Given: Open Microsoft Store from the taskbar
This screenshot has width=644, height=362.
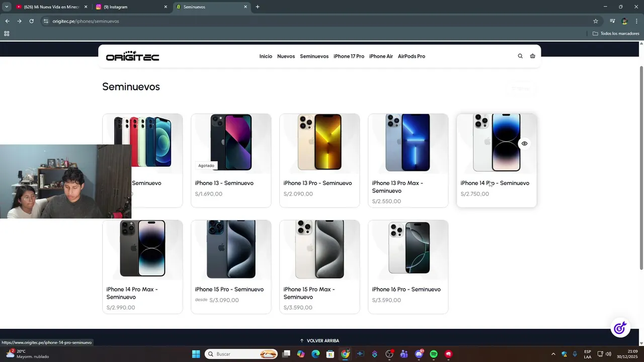Looking at the screenshot, I should pyautogui.click(x=330, y=354).
